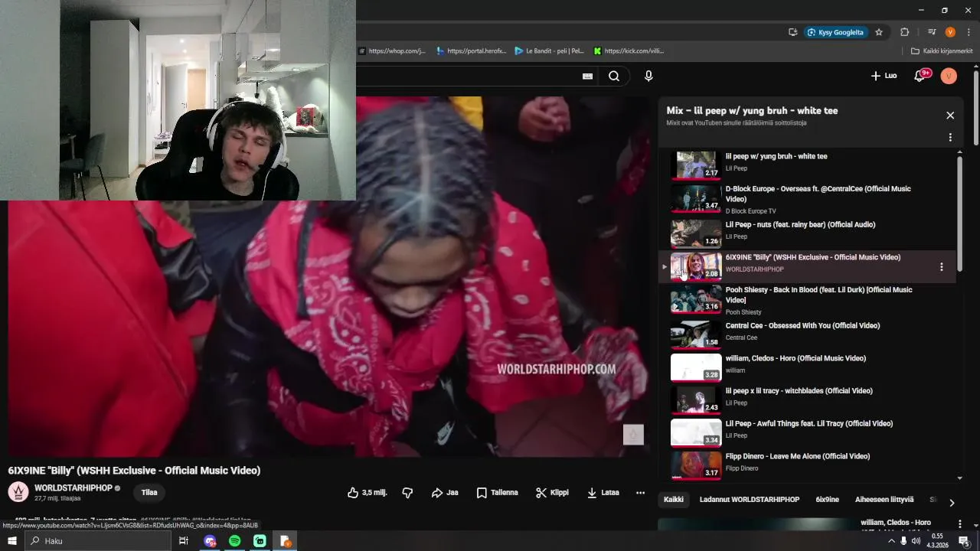Open options for william, Cledos - Horo recommendation
Screen dimensions: 980x551
pos(959,524)
